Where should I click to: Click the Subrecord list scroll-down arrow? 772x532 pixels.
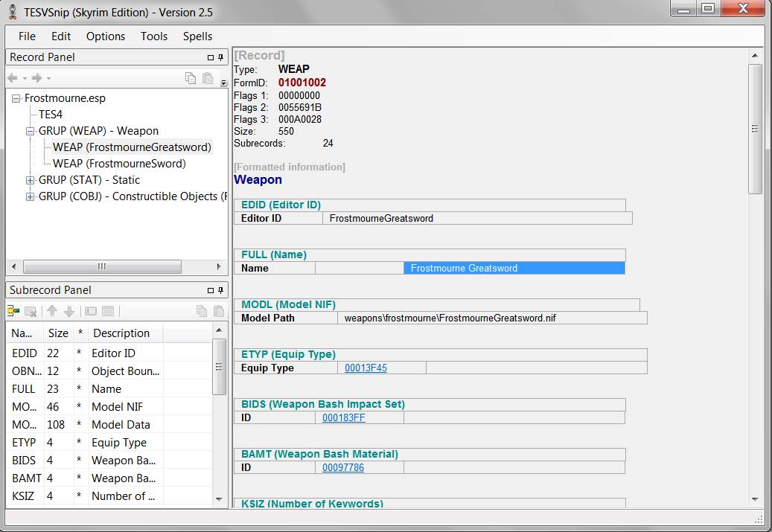219,499
